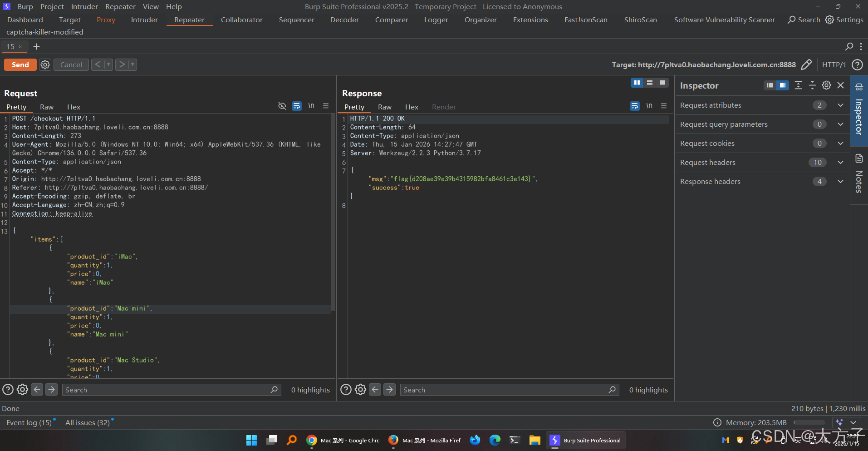Open All issues (32)
The height and width of the screenshot is (451, 868).
click(x=88, y=422)
